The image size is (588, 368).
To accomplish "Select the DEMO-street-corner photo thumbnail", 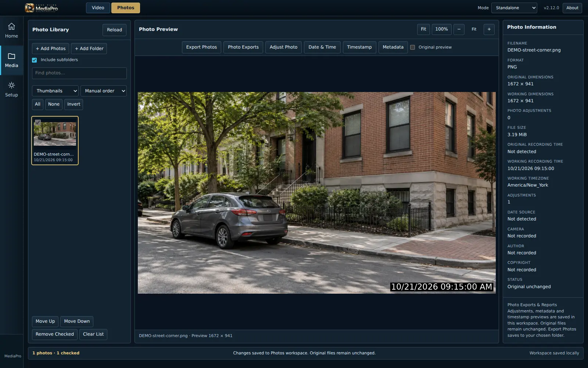I will (55, 140).
